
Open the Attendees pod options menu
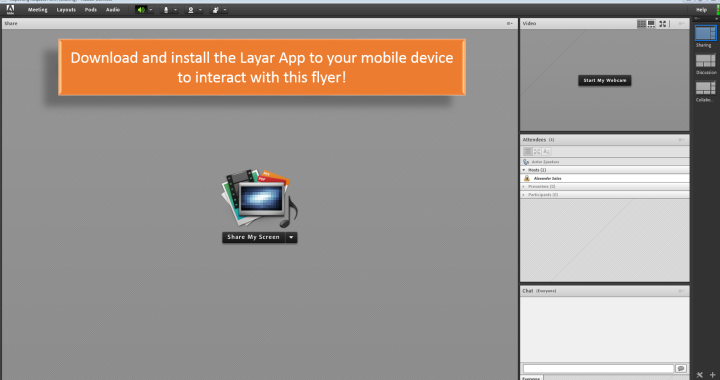pyautogui.click(x=681, y=140)
